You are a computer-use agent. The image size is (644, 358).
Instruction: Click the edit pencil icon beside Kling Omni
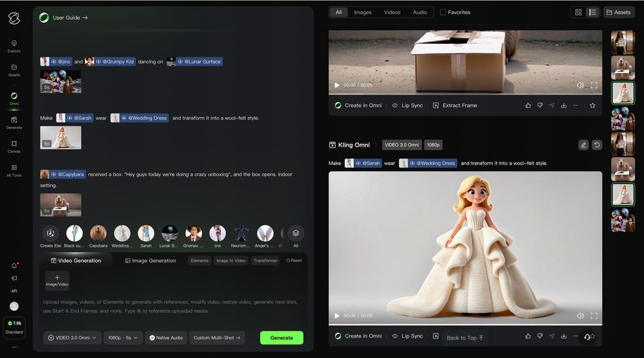[x=583, y=145]
